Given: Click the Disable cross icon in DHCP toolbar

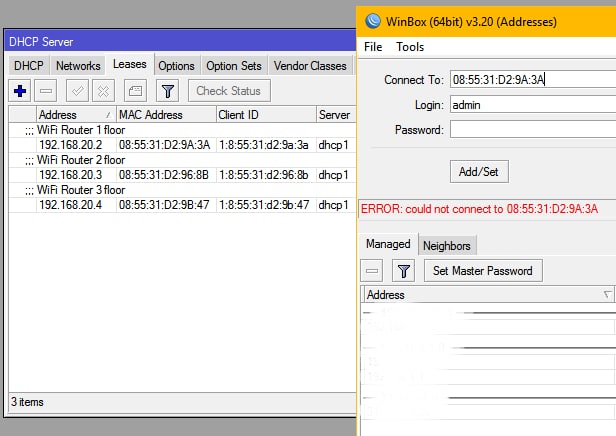Looking at the screenshot, I should coord(103,91).
